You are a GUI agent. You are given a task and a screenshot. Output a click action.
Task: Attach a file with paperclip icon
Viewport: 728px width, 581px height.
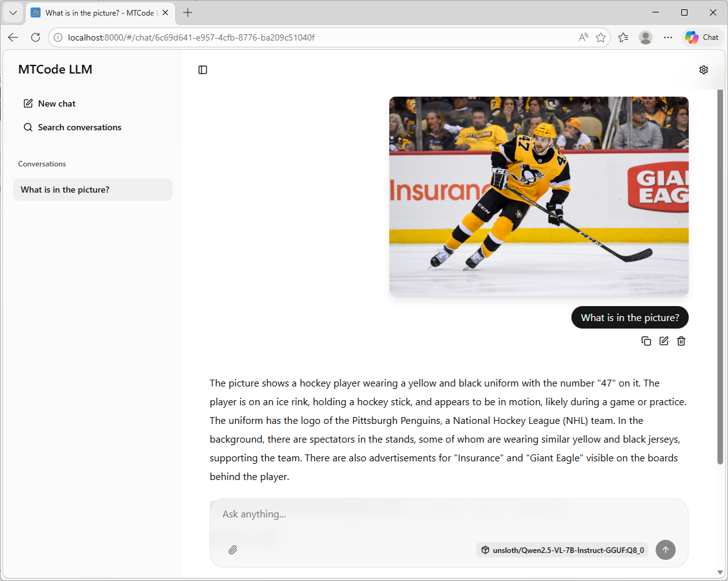pyautogui.click(x=233, y=550)
